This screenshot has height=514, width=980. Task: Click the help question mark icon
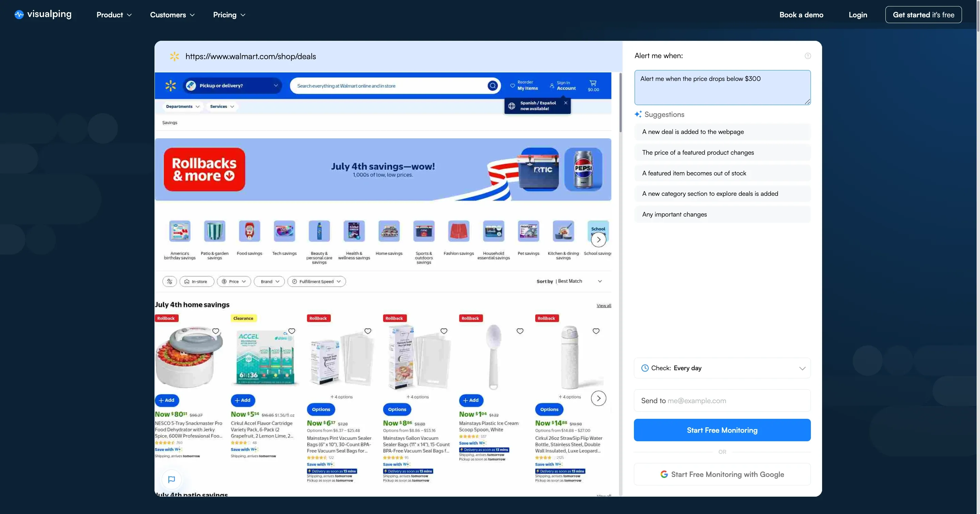808,56
